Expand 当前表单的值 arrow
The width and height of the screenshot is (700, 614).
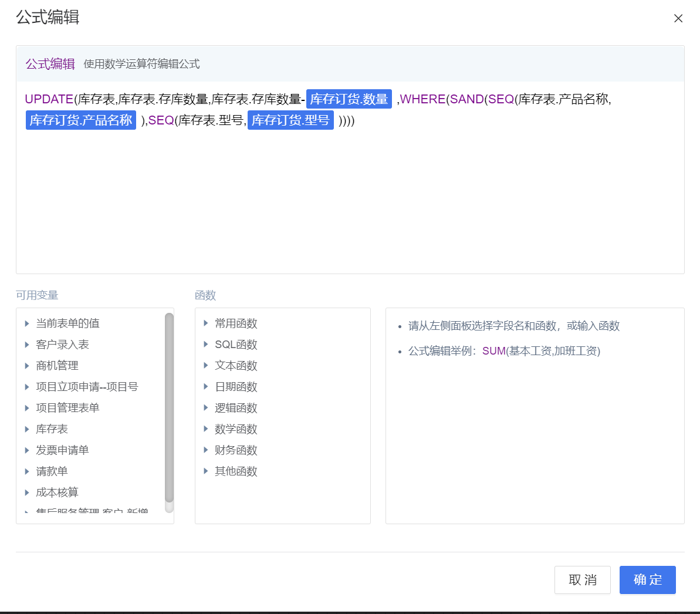click(27, 323)
